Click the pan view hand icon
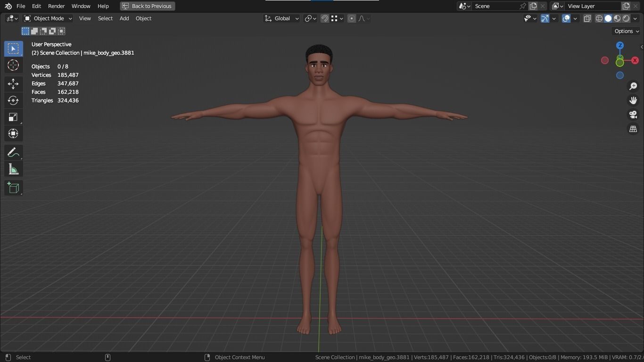This screenshot has width=644, height=362. point(633,100)
